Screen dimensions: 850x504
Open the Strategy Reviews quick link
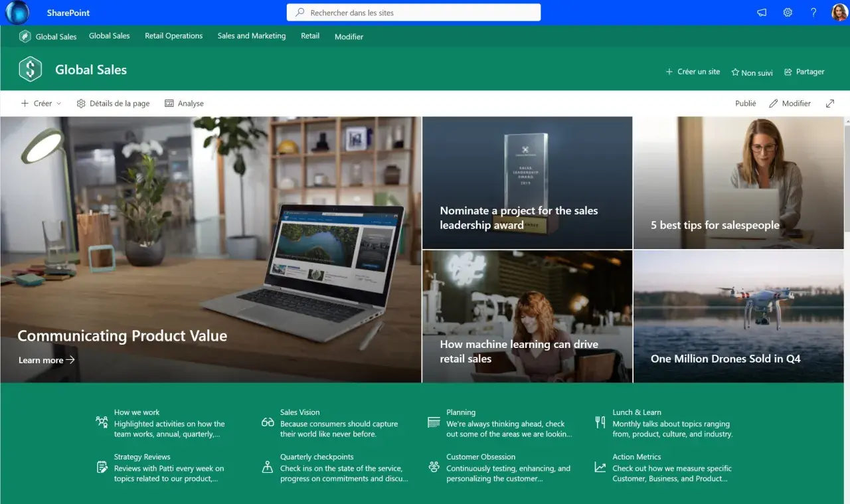[161, 467]
